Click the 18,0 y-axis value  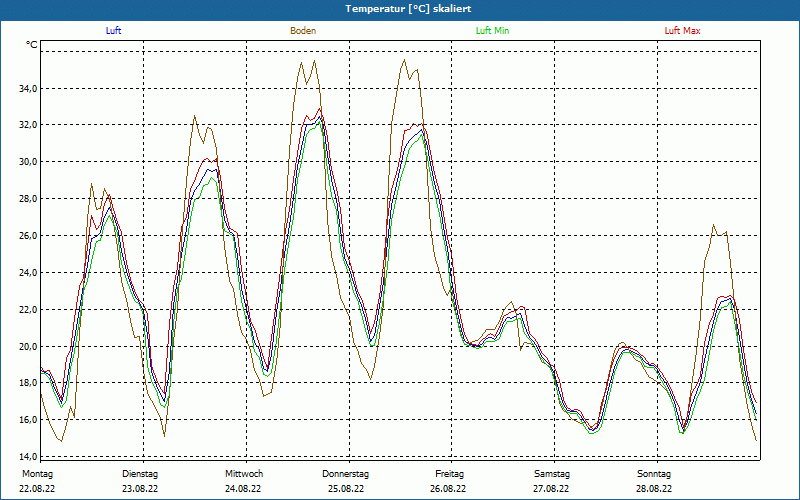click(x=29, y=383)
